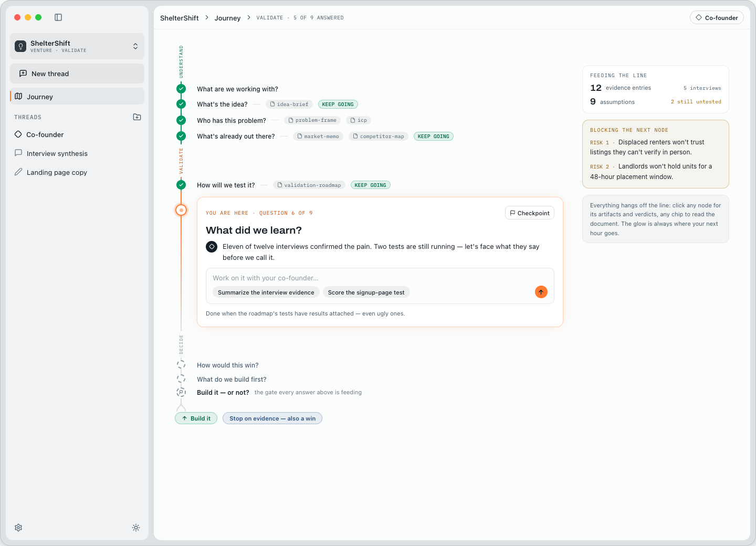The image size is (756, 546).
Task: Select the 'What are we working with?' node
Action: tap(181, 89)
